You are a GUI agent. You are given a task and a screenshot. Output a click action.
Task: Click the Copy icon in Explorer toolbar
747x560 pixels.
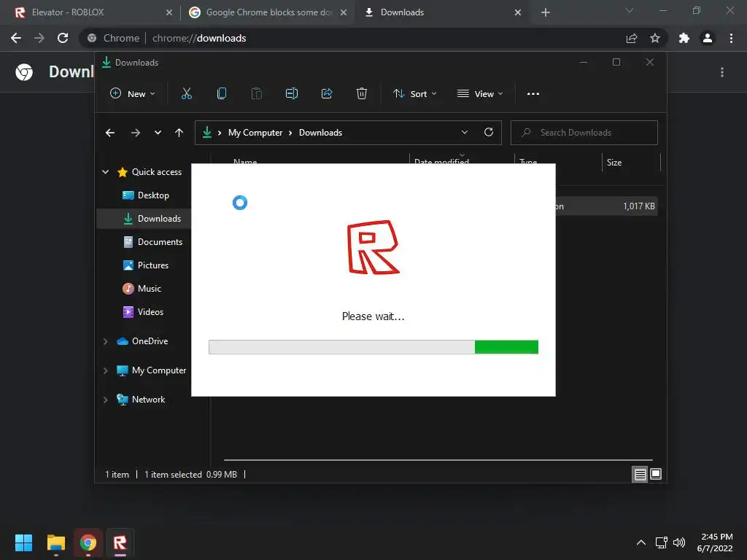pyautogui.click(x=222, y=93)
